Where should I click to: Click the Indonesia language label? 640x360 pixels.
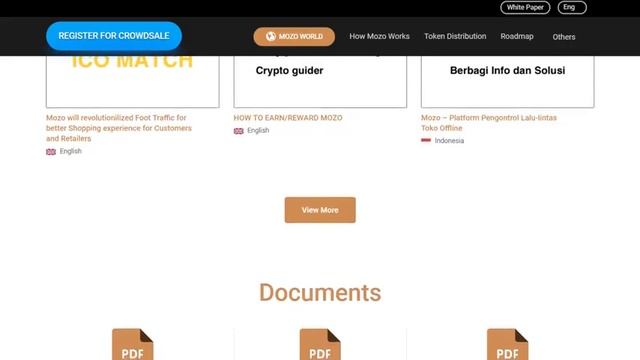(x=449, y=140)
